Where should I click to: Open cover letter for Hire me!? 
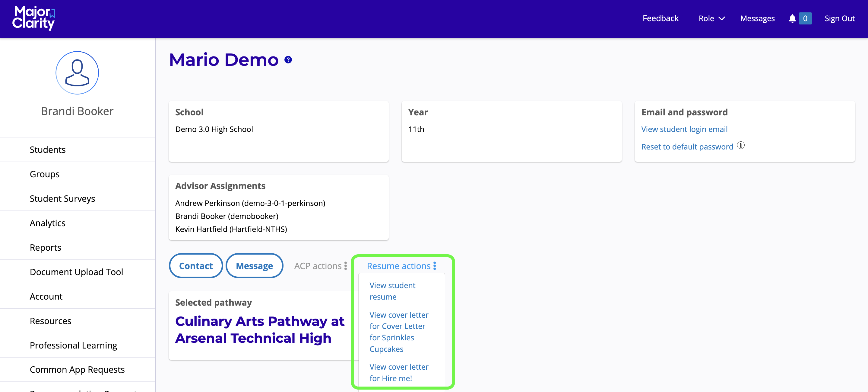(399, 372)
